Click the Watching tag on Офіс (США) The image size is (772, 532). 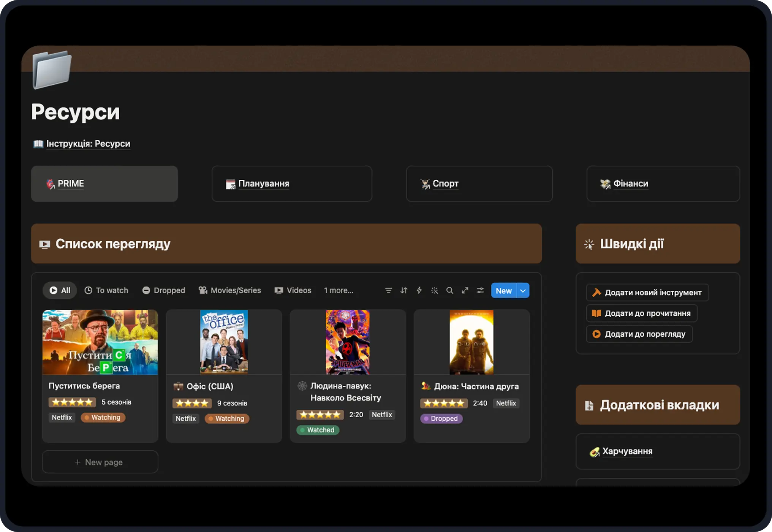point(227,419)
